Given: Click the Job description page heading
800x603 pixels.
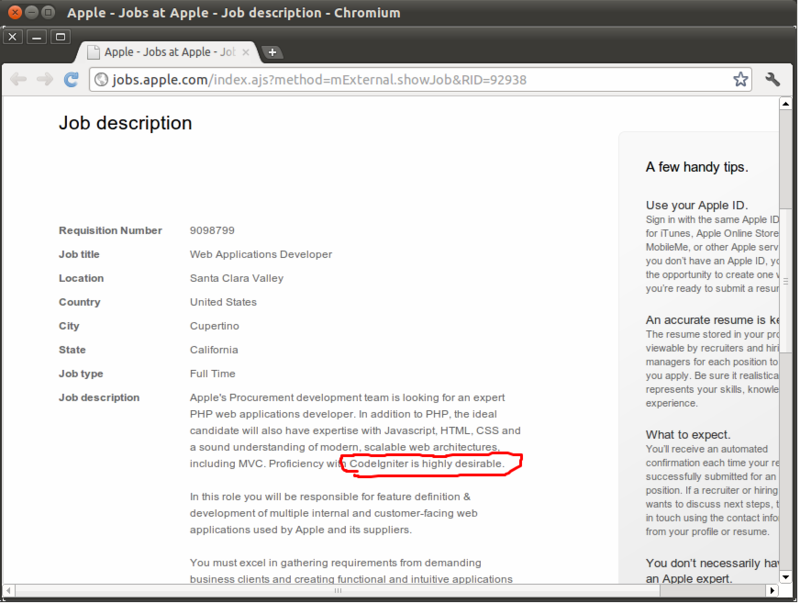Looking at the screenshot, I should [126, 123].
